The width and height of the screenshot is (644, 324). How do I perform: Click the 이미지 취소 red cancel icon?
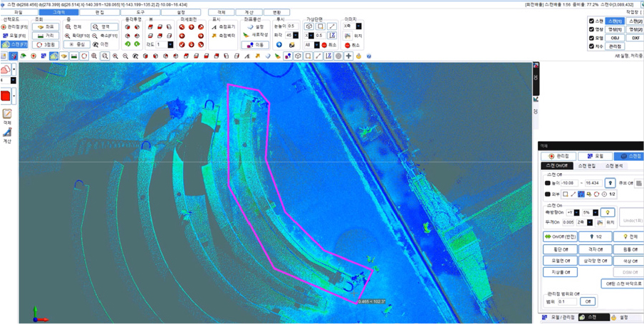click(x=347, y=45)
